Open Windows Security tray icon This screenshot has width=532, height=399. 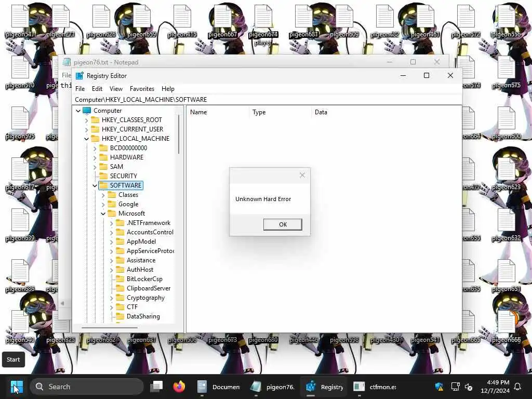click(x=439, y=387)
